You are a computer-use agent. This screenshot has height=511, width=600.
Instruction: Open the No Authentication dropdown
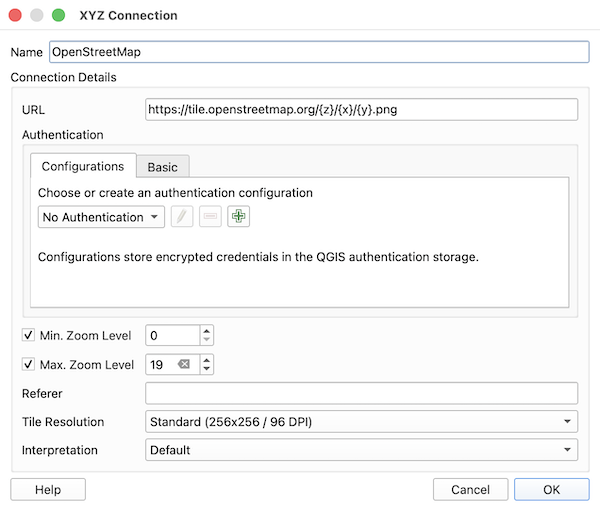coord(101,217)
